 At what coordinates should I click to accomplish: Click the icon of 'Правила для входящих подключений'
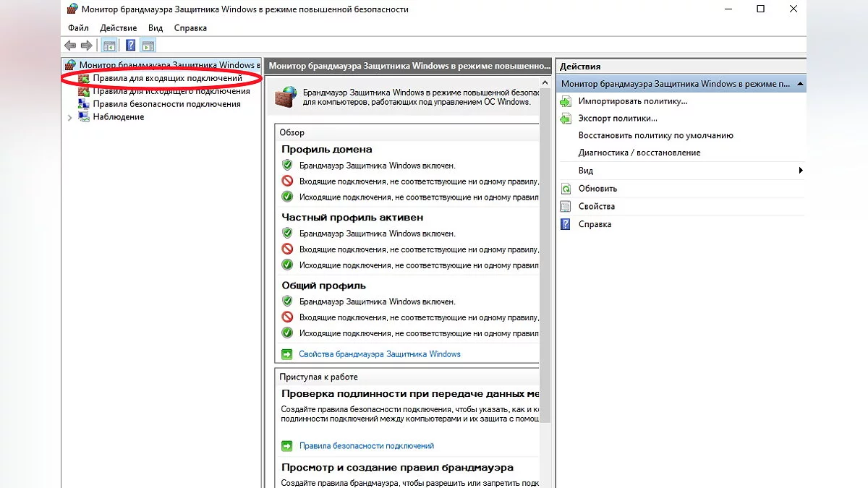coord(85,78)
